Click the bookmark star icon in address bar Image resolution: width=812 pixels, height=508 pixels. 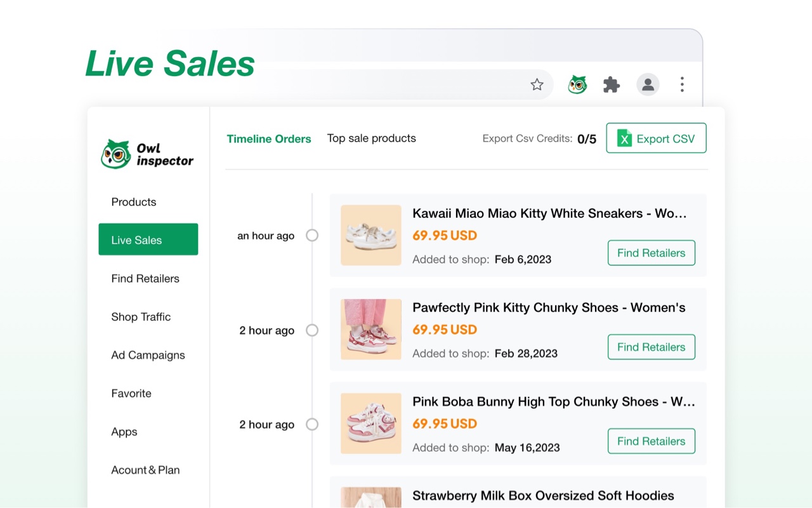pos(537,84)
